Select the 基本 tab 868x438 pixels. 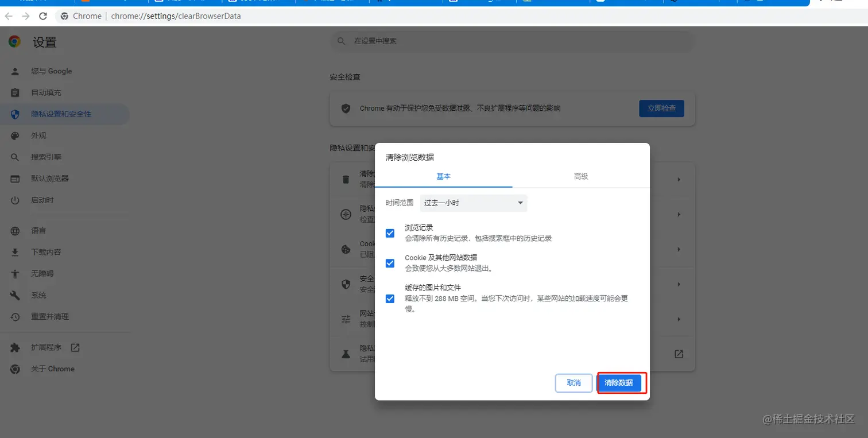(x=443, y=177)
